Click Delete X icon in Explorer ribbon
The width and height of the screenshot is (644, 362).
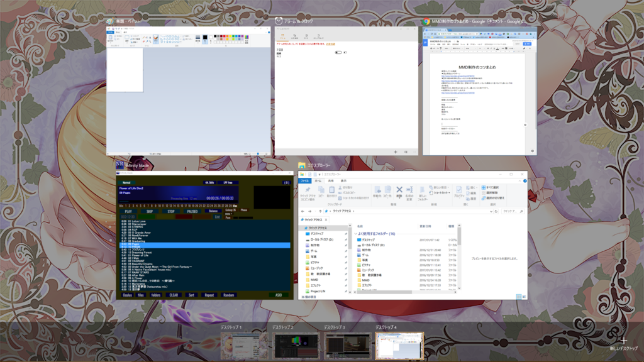(x=399, y=190)
